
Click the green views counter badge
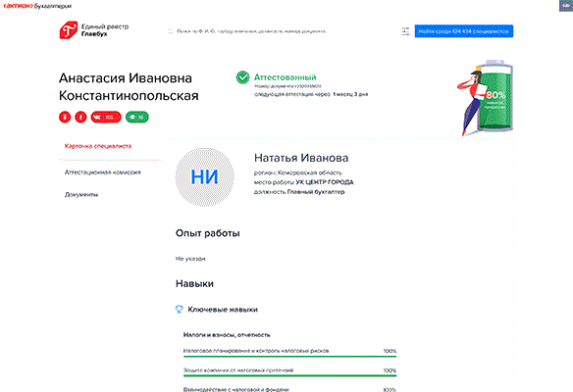coord(137,118)
